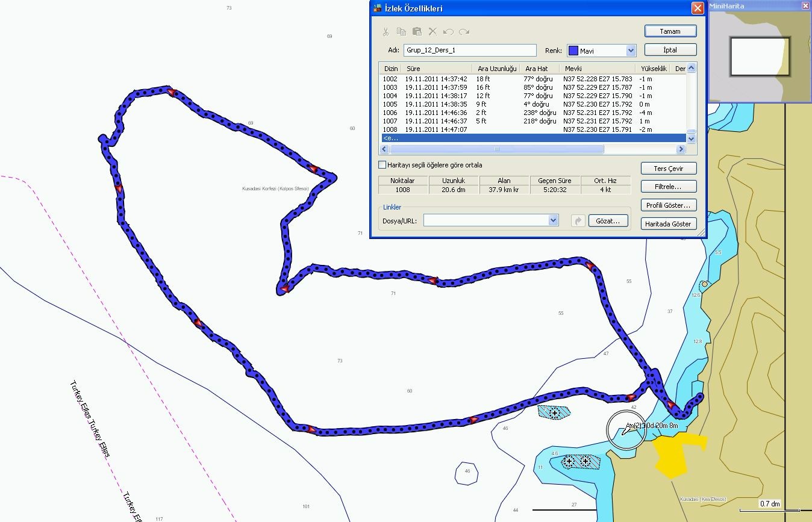Click the Tamam button
The height and width of the screenshot is (522, 812).
click(x=670, y=31)
